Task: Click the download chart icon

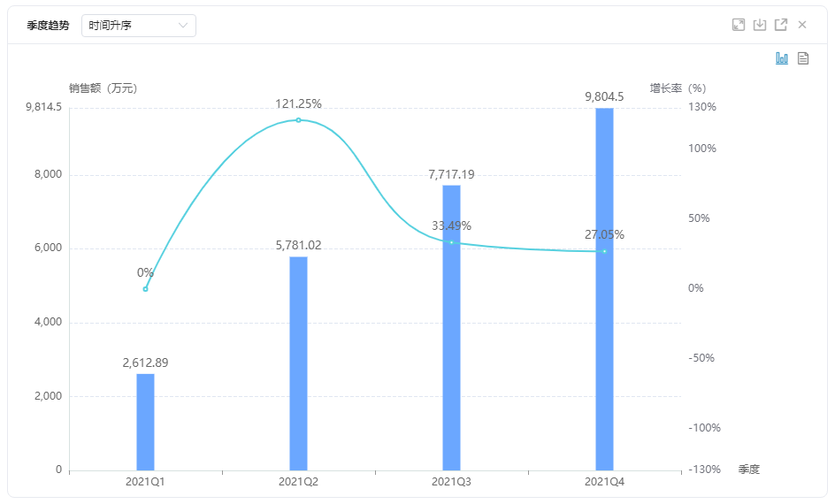Action: click(x=760, y=25)
